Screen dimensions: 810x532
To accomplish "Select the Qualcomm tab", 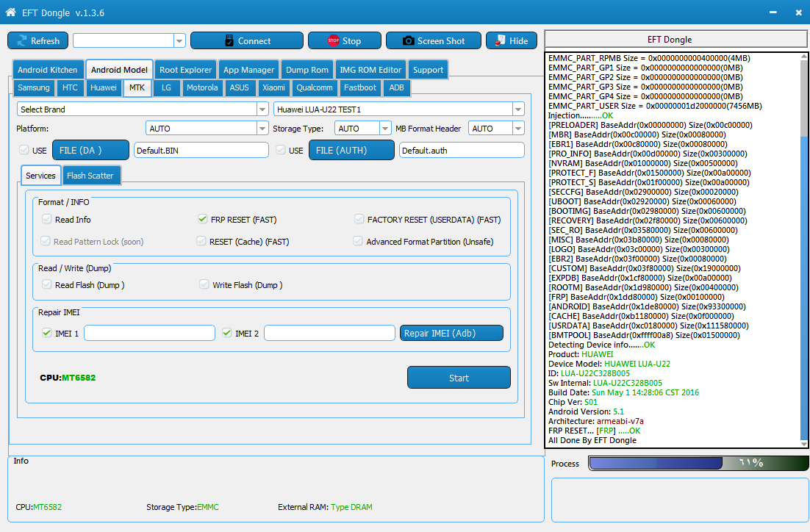I will tap(315, 87).
